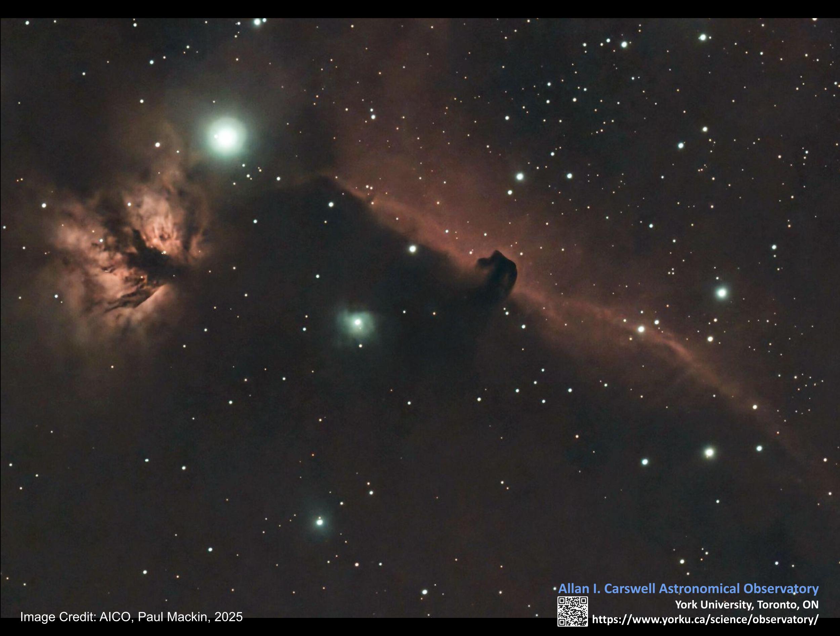Image resolution: width=840 pixels, height=636 pixels.
Task: Open the yorku.ca observatory URL link
Action: 705,619
